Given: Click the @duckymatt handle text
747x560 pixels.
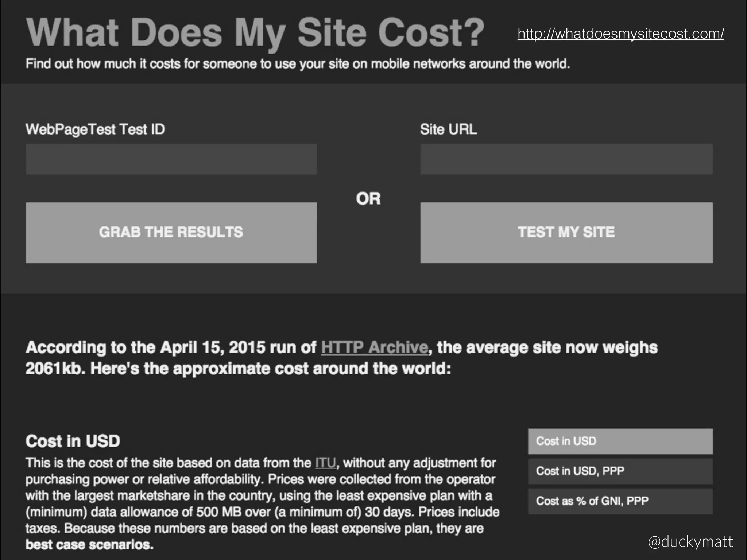Looking at the screenshot, I should point(690,542).
